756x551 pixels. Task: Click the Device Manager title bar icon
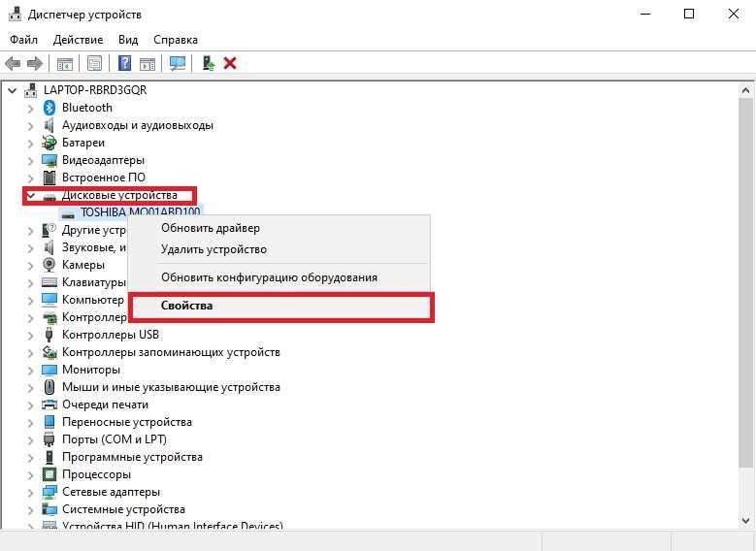click(15, 14)
